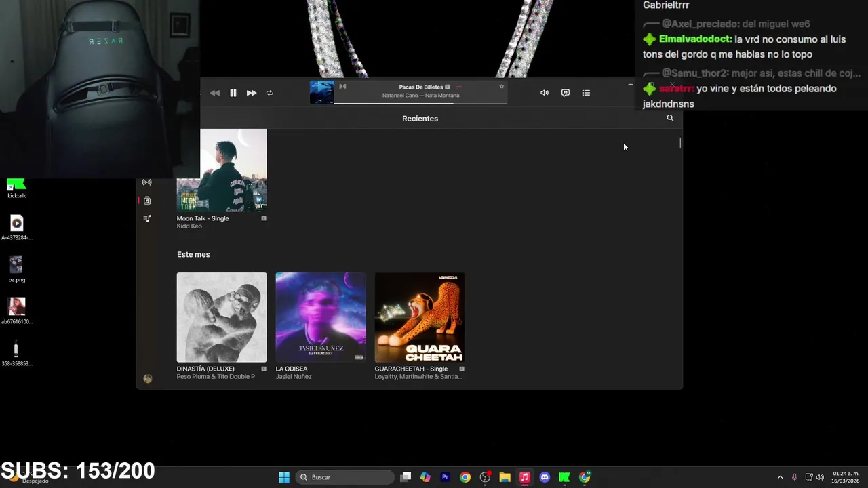Viewport: 868px width, 488px height.
Task: Click the Recientes page title
Action: point(420,119)
